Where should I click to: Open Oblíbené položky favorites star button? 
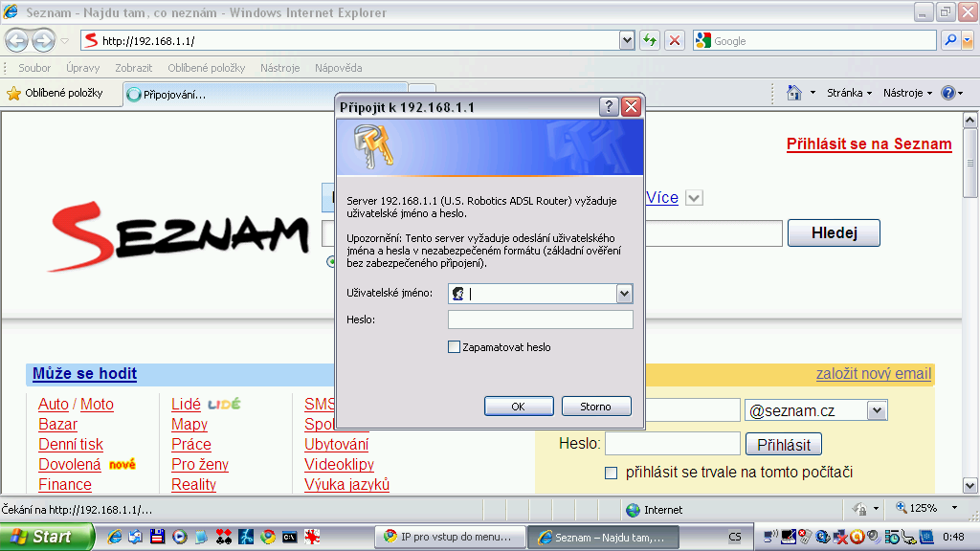coord(55,93)
